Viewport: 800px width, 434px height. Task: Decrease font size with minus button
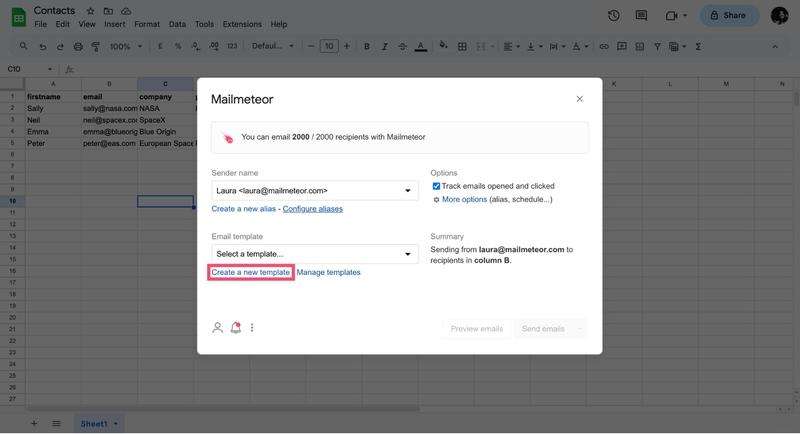311,46
